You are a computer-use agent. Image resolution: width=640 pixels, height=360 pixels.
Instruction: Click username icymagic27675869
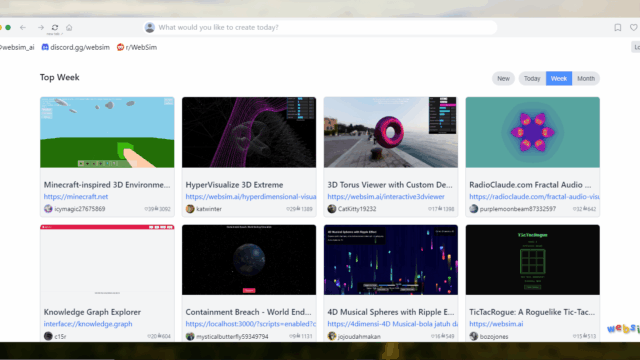click(80, 209)
